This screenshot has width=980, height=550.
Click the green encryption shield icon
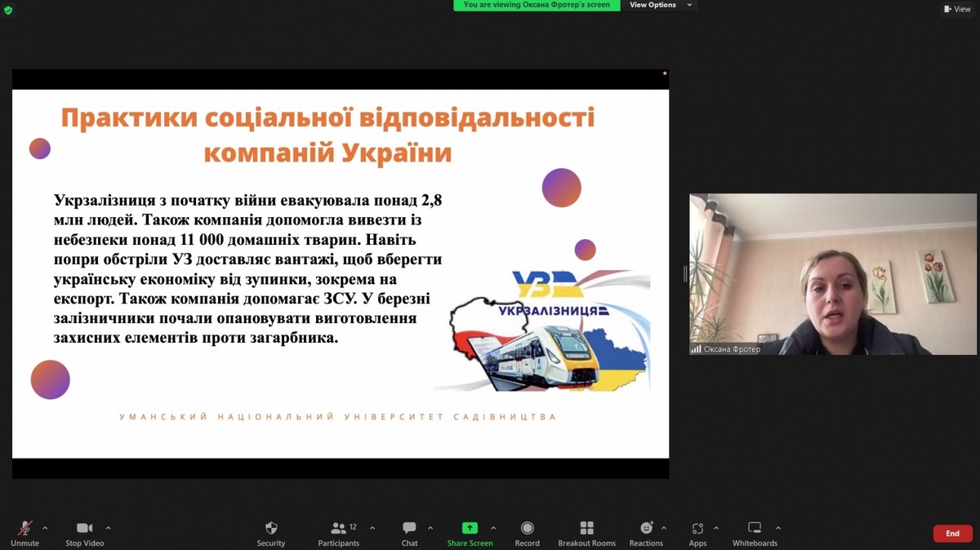pyautogui.click(x=8, y=10)
